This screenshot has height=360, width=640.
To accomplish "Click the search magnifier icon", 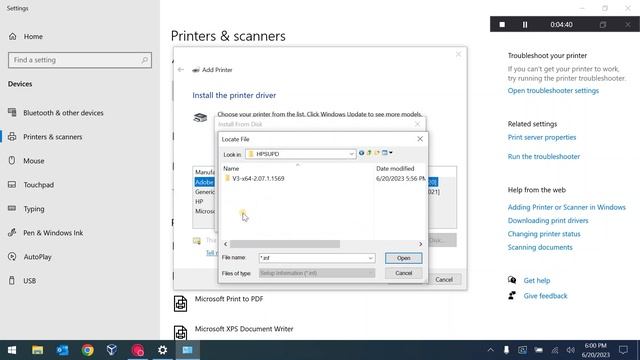I will [x=144, y=60].
